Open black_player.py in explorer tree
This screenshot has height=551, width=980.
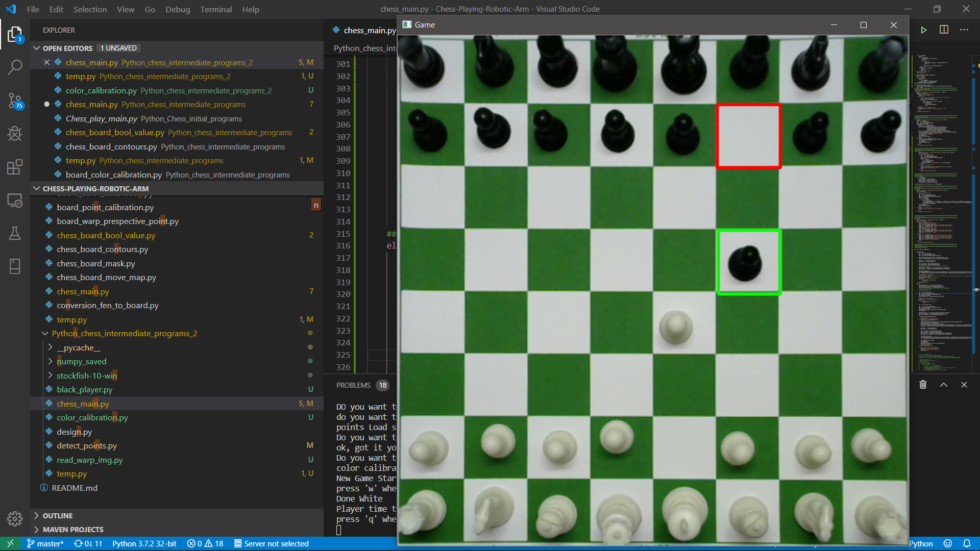tap(84, 389)
